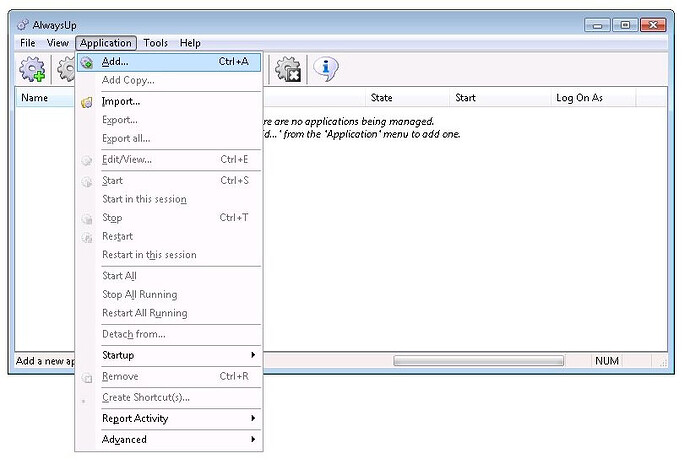Viewport: 690px width, 475px height.
Task: Open the File menu
Action: click(x=27, y=43)
